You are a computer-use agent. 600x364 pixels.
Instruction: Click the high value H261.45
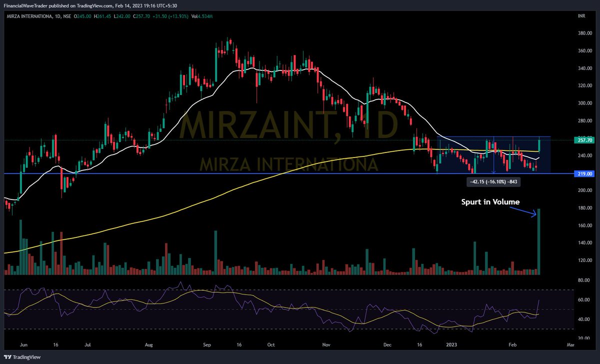tap(101, 17)
